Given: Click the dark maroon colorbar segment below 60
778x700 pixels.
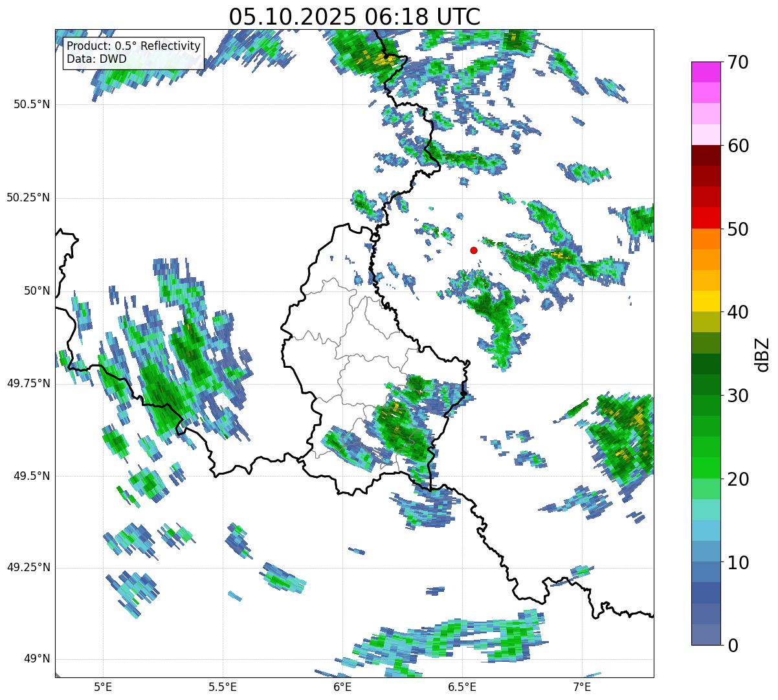Looking at the screenshot, I should [x=706, y=155].
